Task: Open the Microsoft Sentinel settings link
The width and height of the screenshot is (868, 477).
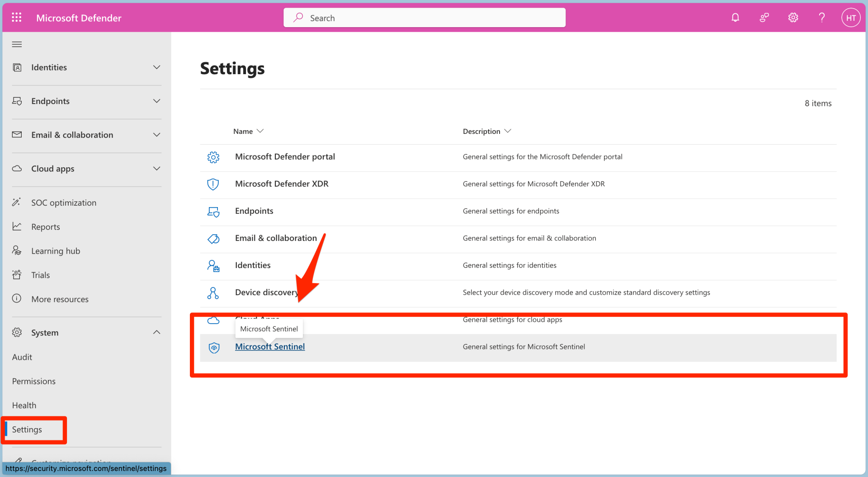Action: 270,346
